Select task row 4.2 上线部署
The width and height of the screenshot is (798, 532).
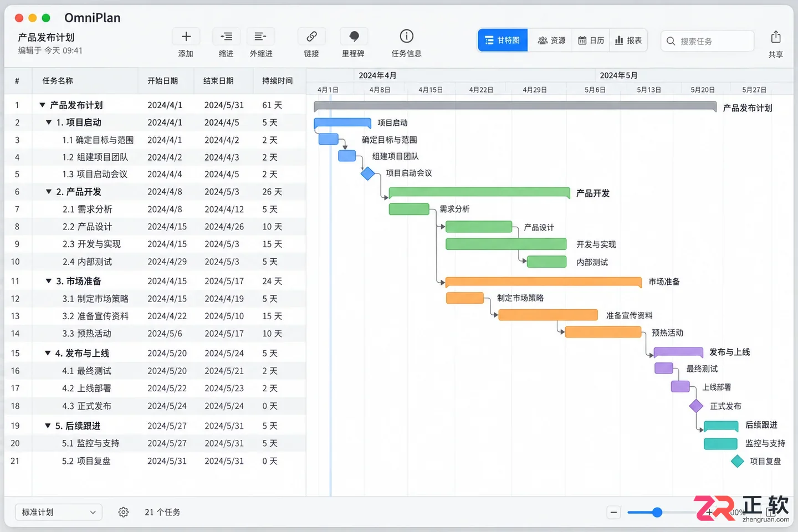coord(155,388)
